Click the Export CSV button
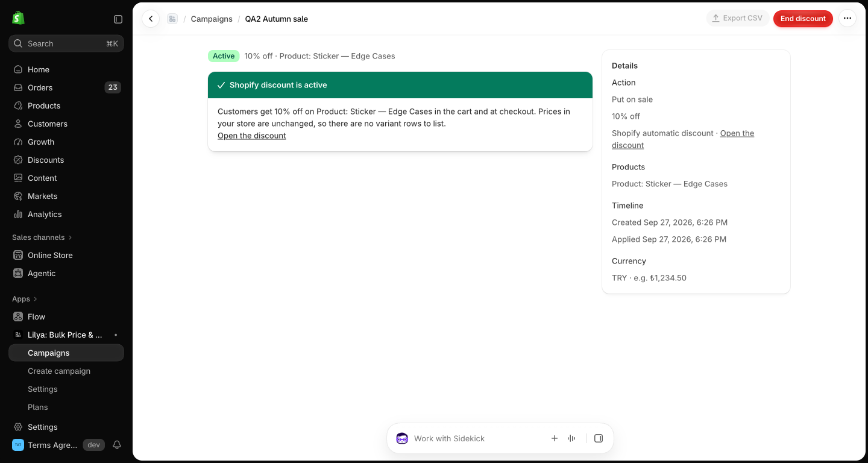This screenshot has width=868, height=463. (x=738, y=19)
